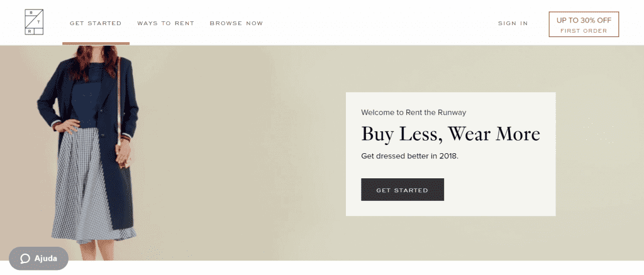Claim the Up to 30% Off offer

[584, 24]
